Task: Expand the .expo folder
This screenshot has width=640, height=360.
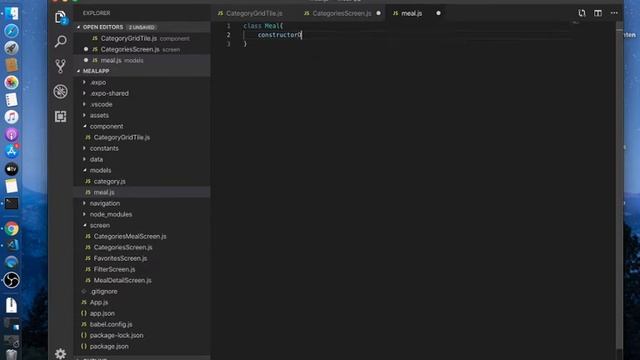Action: point(98,82)
